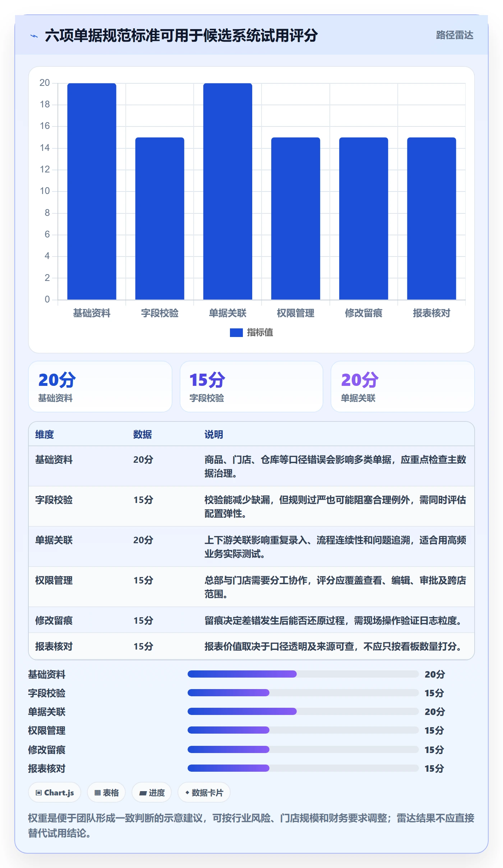
Task: Toggle the 指标值 legend label
Action: pos(260,333)
